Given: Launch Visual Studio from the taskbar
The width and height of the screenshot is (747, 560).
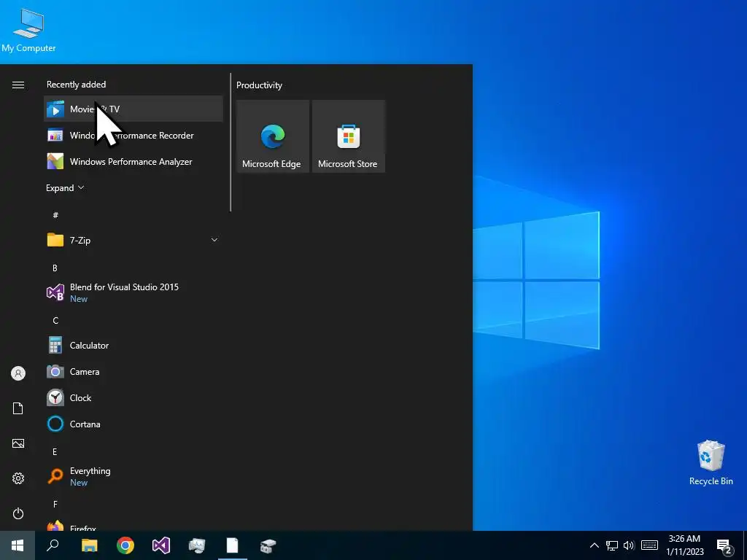Looking at the screenshot, I should pyautogui.click(x=161, y=545).
